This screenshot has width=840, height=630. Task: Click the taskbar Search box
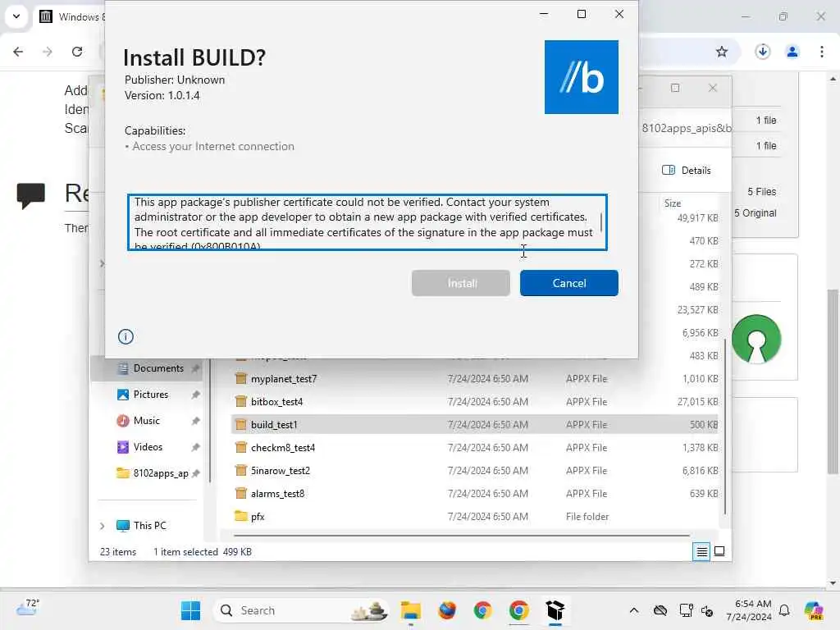302,610
